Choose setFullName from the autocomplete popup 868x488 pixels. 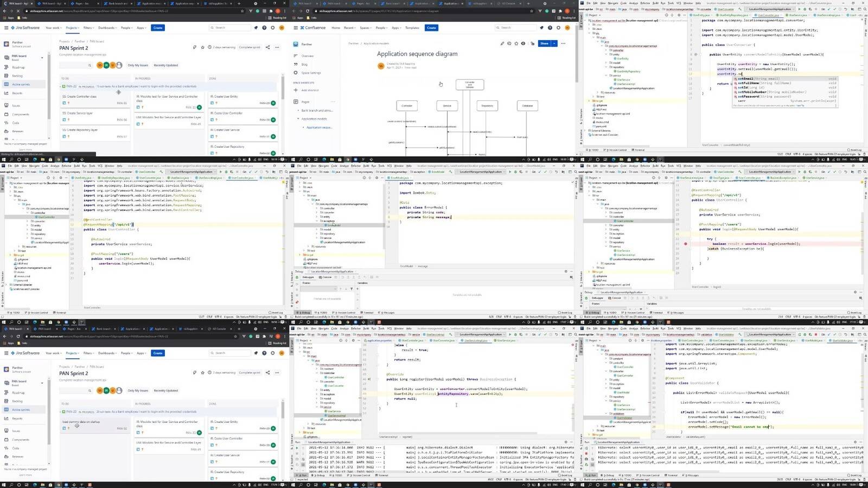[784, 83]
